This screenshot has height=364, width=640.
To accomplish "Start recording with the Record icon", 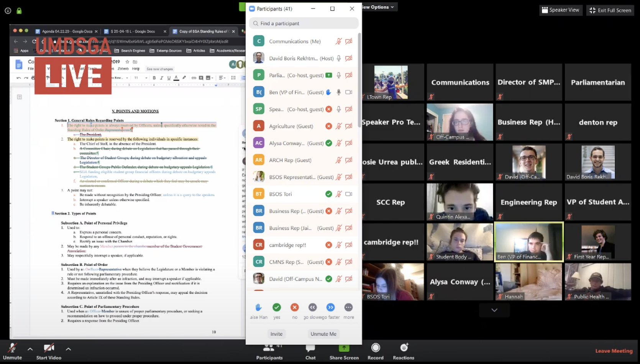I will 375,348.
